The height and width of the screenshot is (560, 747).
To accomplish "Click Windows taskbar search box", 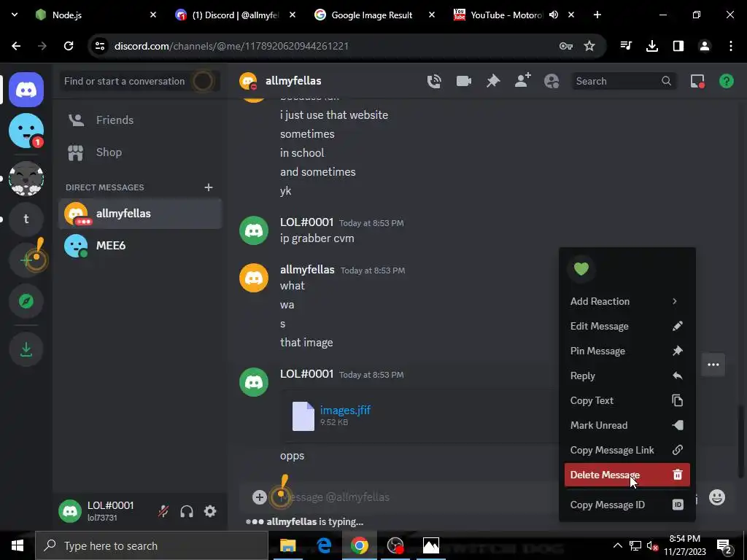I will coord(152,545).
